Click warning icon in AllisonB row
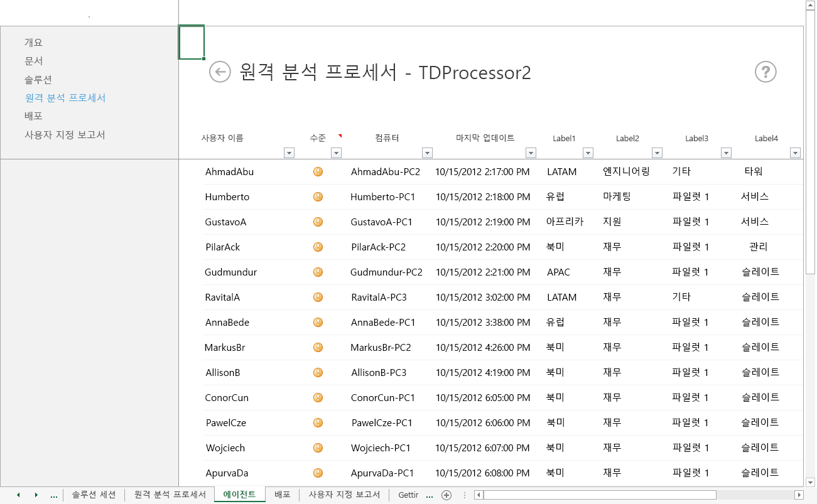The height and width of the screenshot is (504, 817). (318, 372)
